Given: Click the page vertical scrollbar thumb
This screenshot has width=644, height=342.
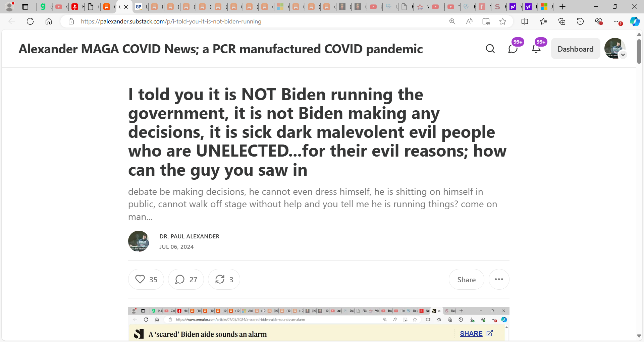Looking at the screenshot, I should click(639, 52).
